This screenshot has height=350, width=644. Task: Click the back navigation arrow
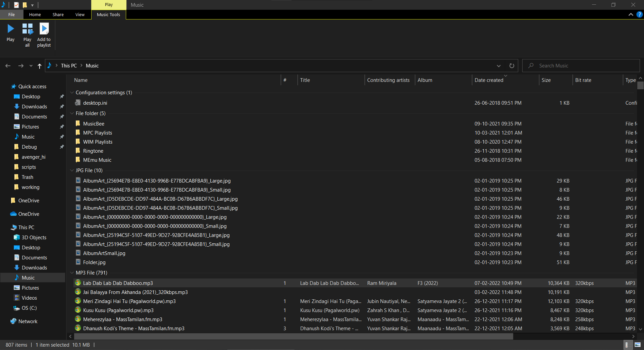tap(8, 66)
